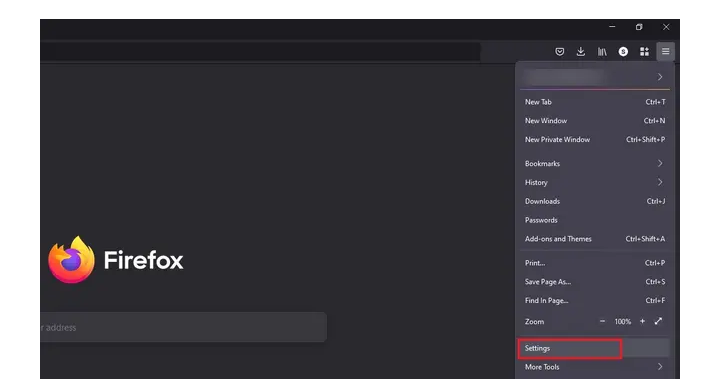Minimize the Firefox window

(612, 27)
